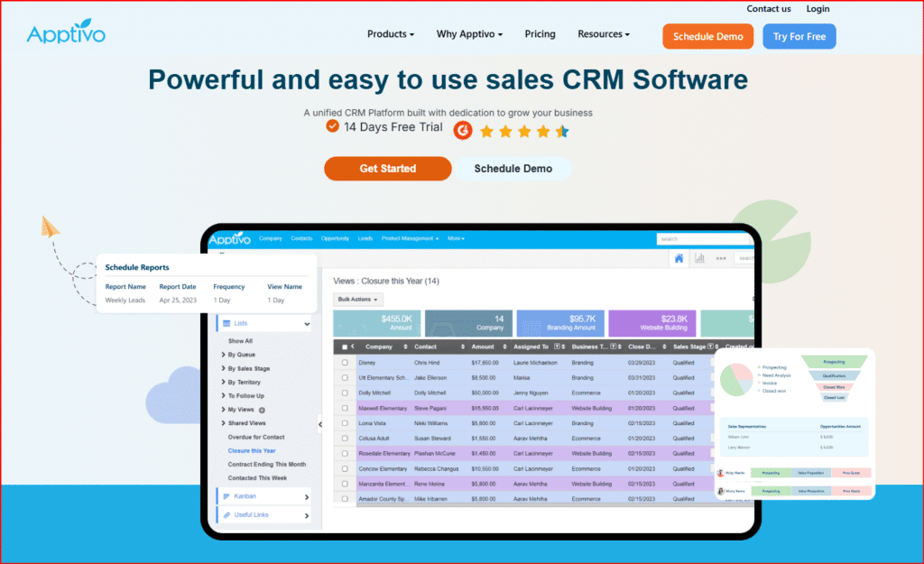This screenshot has width=924, height=564.
Task: Click the teal $455.0K Amount summary card
Action: (377, 323)
